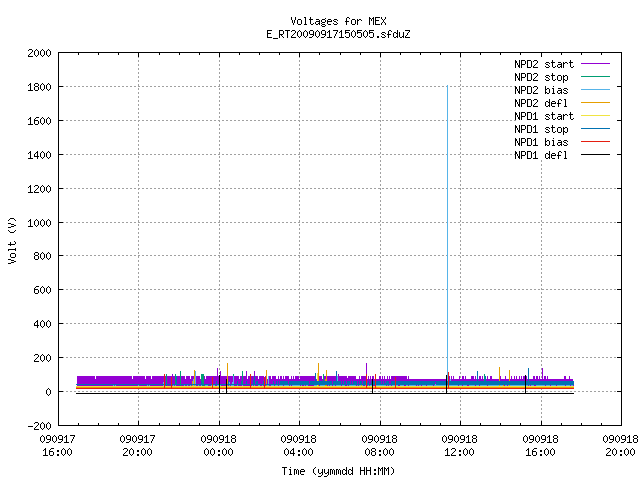This screenshot has width=640, height=480.
Task: Click the yellow line sample beside NPD1 start
Action: pos(596,116)
